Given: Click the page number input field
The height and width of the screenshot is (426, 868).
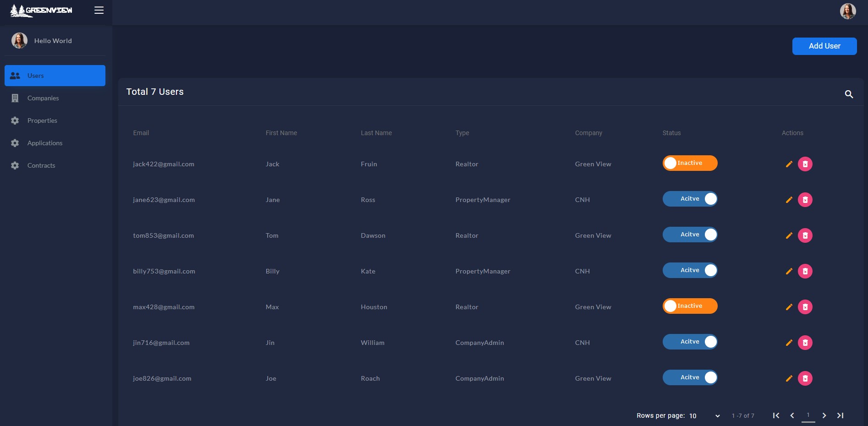Looking at the screenshot, I should click(x=808, y=415).
